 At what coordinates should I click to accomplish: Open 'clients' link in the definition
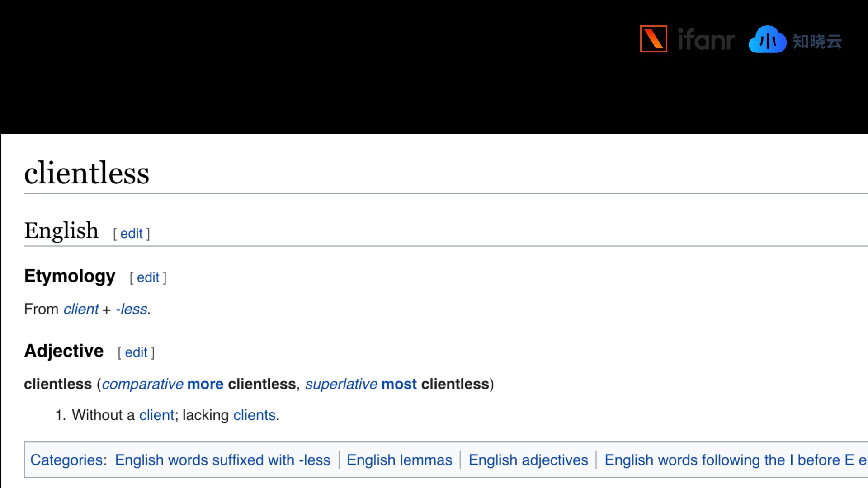[x=255, y=415]
